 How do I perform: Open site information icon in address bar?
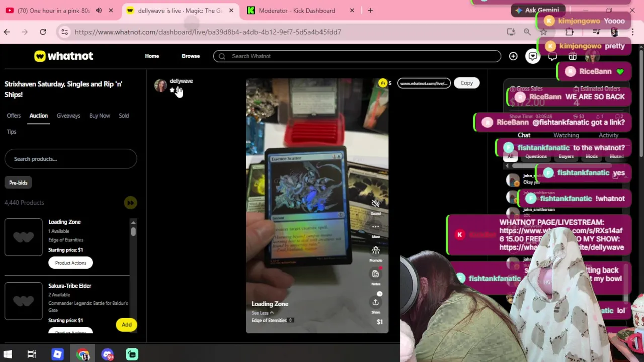click(x=64, y=32)
